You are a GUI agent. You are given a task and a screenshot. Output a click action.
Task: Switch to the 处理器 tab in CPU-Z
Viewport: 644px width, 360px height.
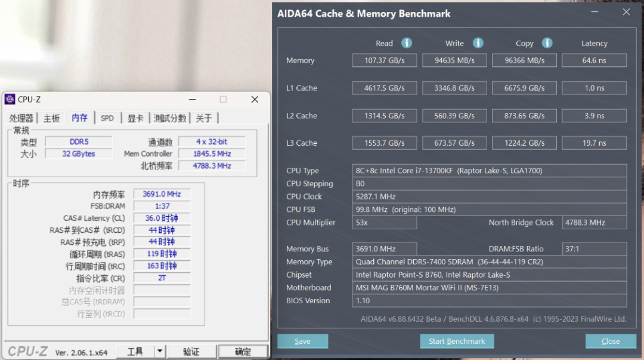click(21, 118)
